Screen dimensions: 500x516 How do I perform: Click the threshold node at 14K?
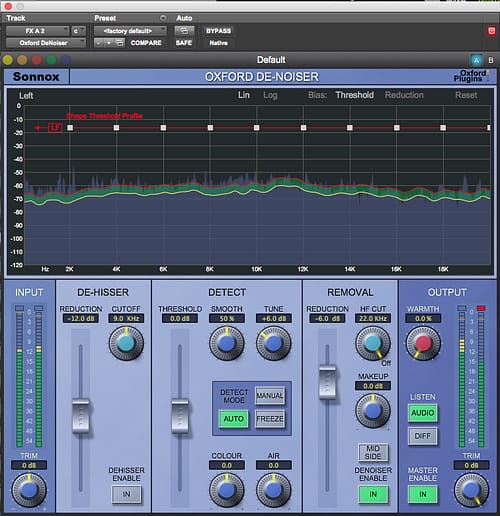[x=350, y=128]
